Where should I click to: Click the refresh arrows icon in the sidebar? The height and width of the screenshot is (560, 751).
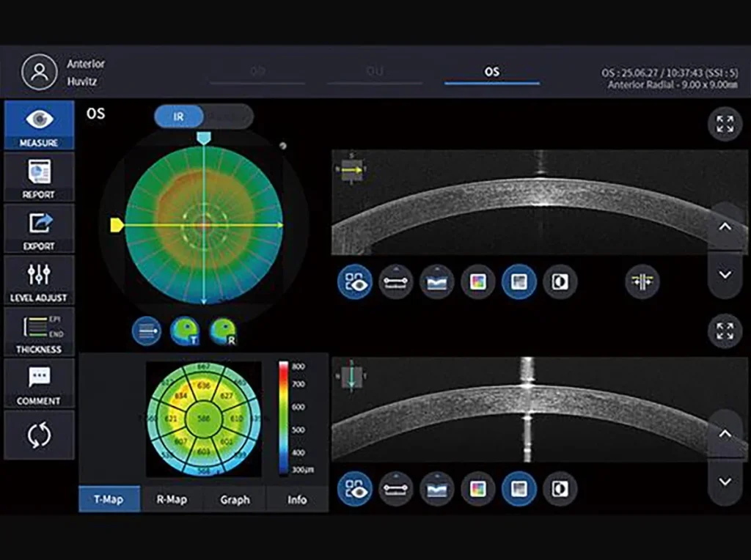tap(39, 435)
